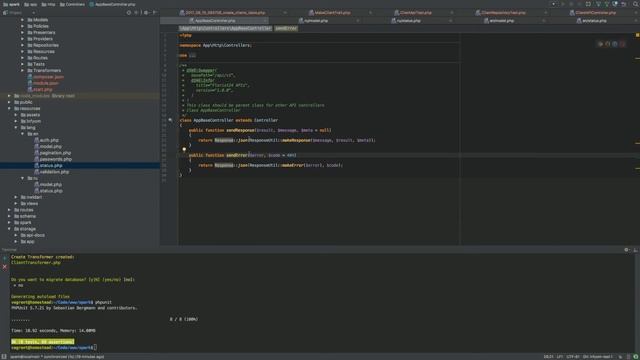Viewport: 640px width, 360px height.
Task: Collapse the storage folder
Action: click(9, 229)
